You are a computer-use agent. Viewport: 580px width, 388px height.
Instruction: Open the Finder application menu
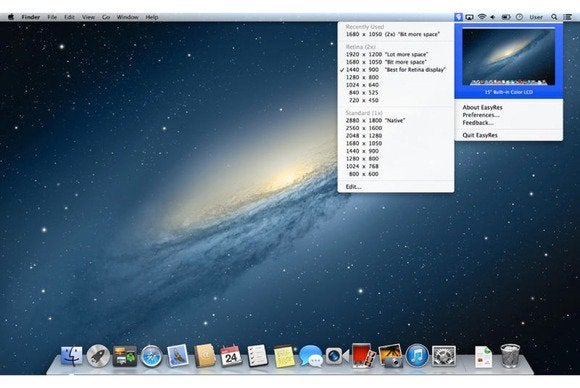click(x=31, y=17)
